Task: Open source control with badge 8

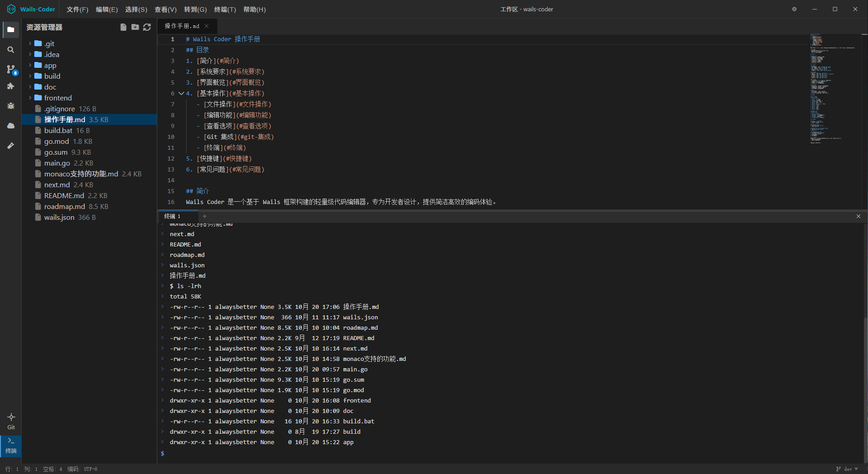Action: (11, 69)
